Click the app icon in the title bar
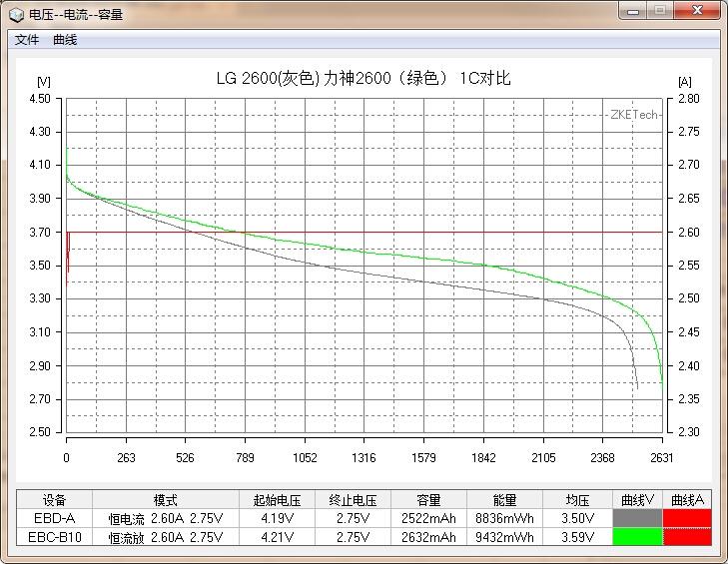Image resolution: width=728 pixels, height=564 pixels. (16, 14)
